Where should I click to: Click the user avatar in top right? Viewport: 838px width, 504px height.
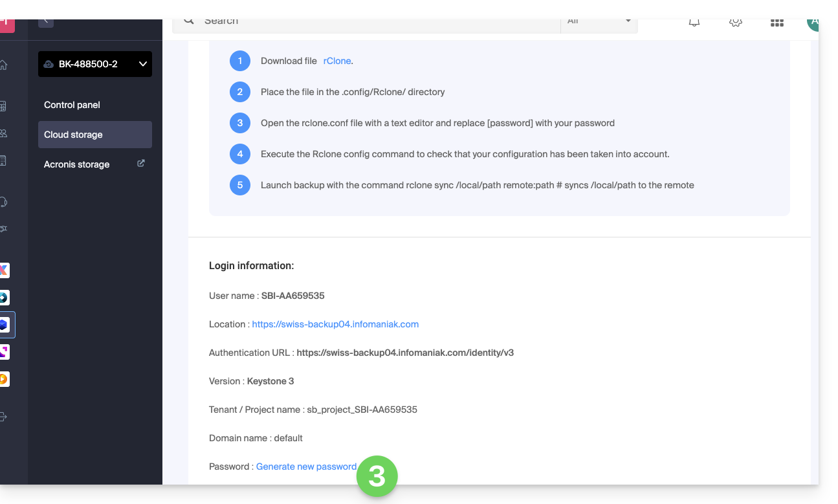click(813, 23)
